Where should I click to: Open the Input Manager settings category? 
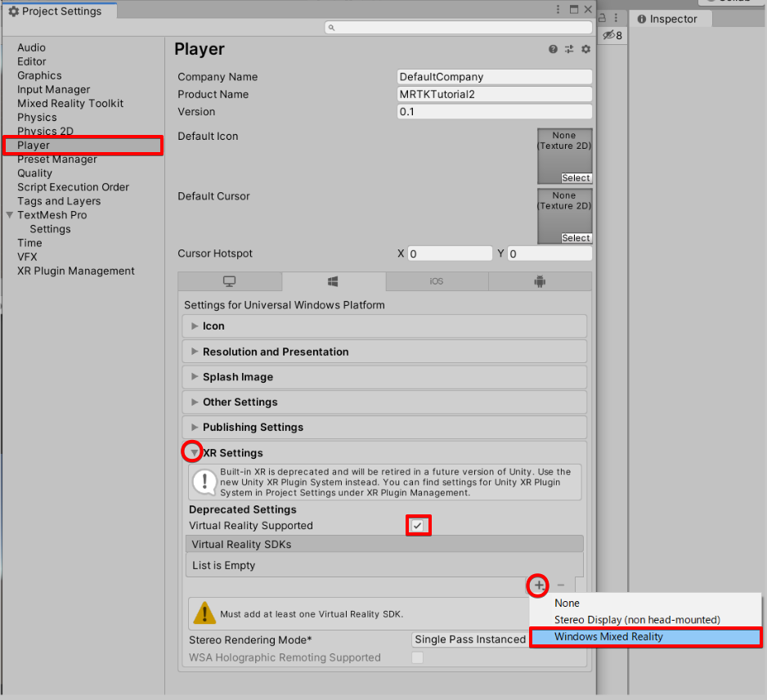pyautogui.click(x=54, y=89)
